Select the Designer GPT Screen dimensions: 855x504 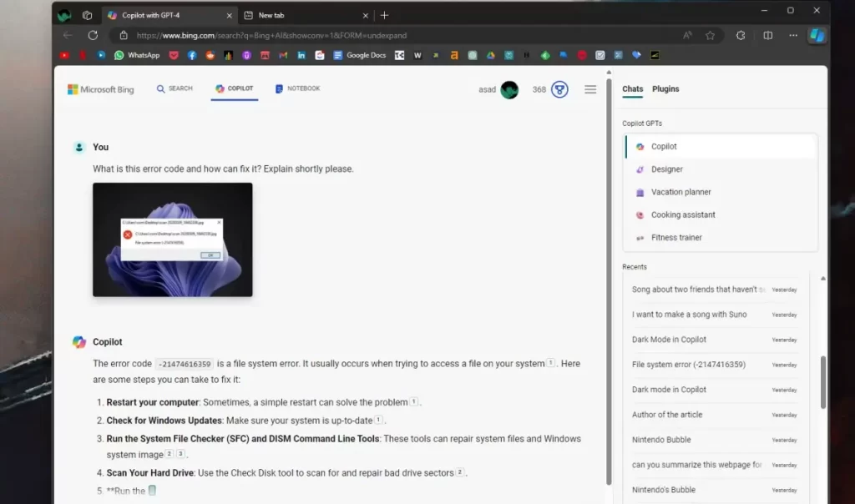[721, 169]
